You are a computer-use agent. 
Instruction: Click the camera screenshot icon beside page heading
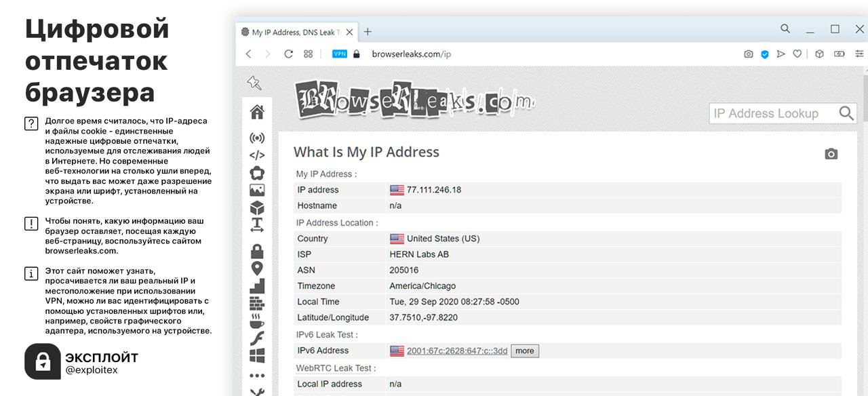(x=831, y=154)
